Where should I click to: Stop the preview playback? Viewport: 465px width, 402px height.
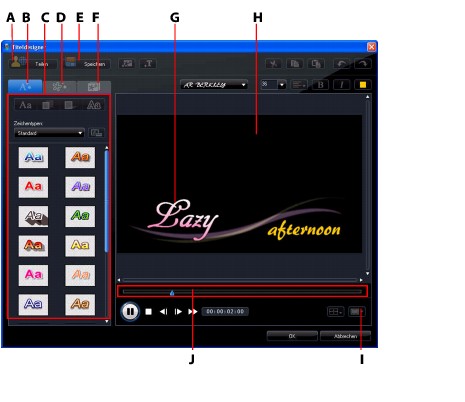pyautogui.click(x=149, y=312)
